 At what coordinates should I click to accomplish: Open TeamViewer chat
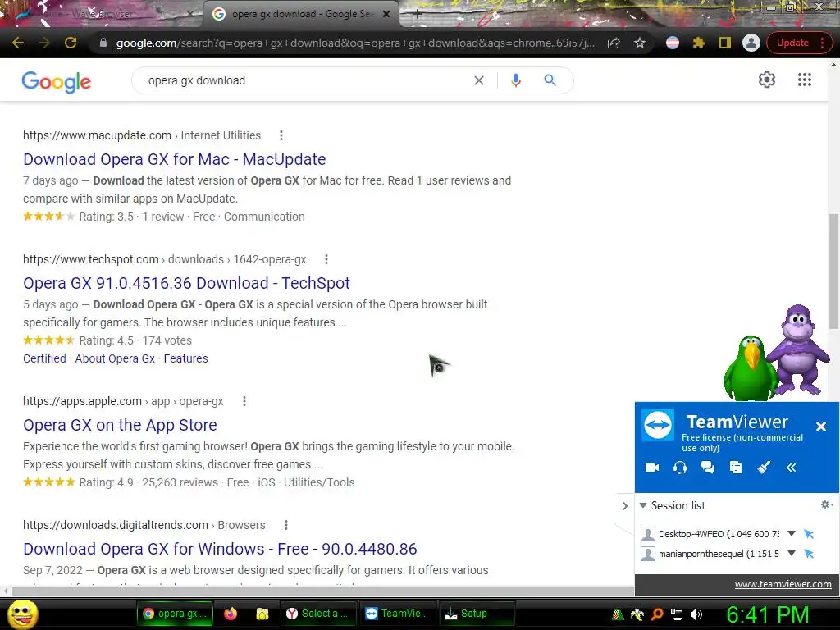pos(708,468)
